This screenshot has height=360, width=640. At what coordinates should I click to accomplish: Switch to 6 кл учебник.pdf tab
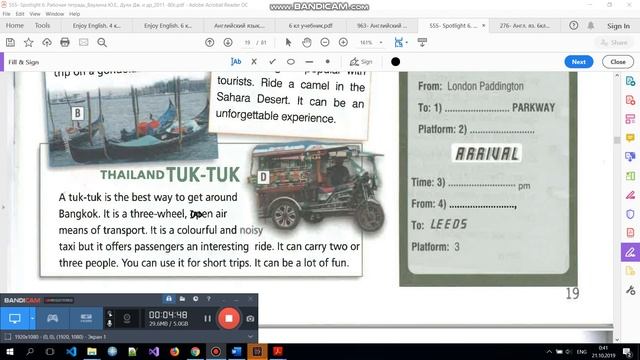(x=310, y=25)
